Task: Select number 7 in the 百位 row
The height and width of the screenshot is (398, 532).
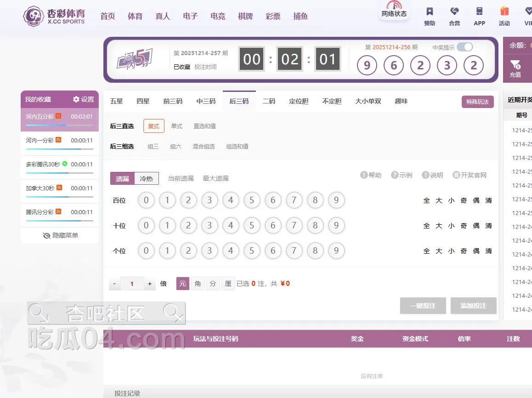Action: pos(294,200)
